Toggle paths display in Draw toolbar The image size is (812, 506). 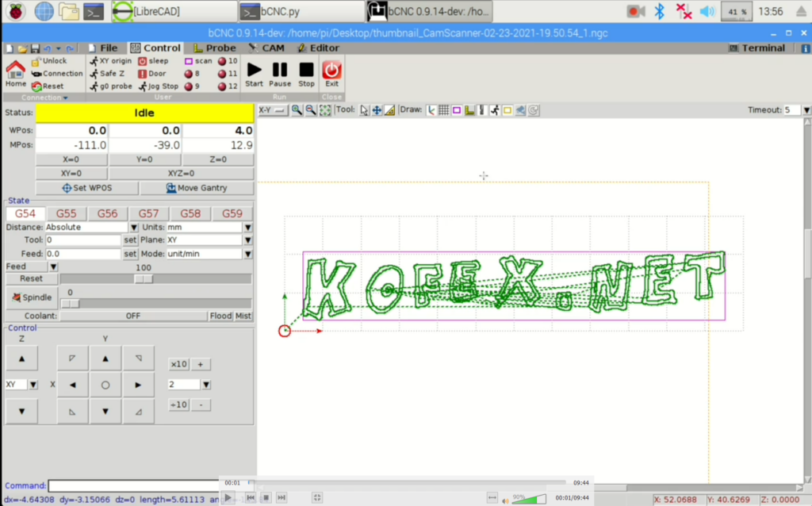tap(481, 109)
